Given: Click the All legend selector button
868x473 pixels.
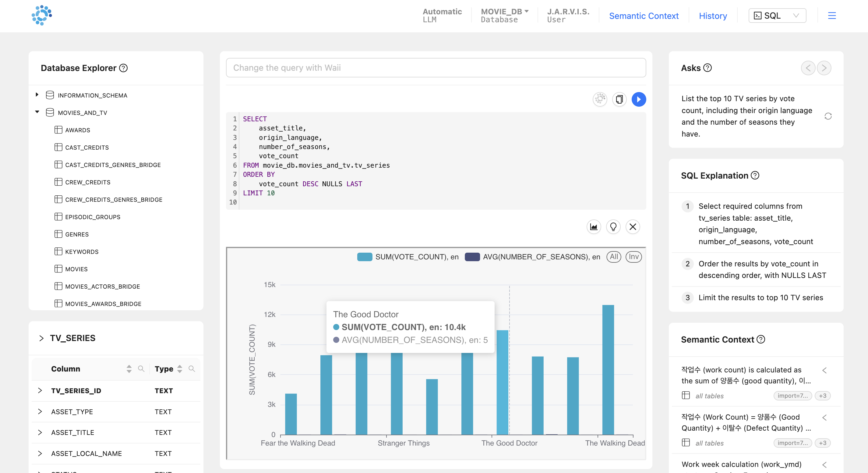Looking at the screenshot, I should (x=614, y=257).
